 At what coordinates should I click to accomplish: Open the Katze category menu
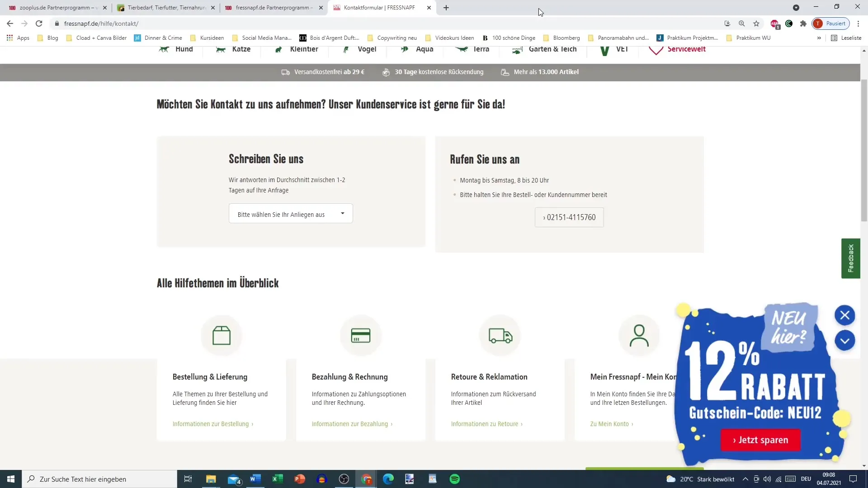[233, 50]
